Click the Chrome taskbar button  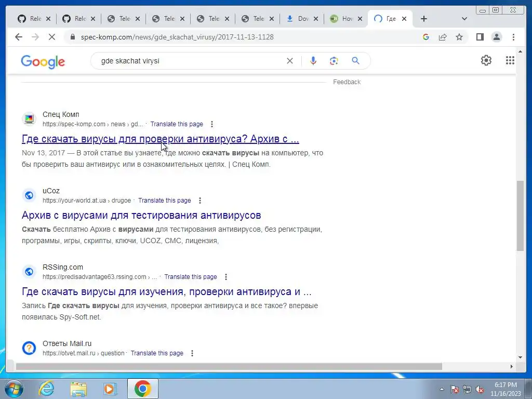pos(142,389)
